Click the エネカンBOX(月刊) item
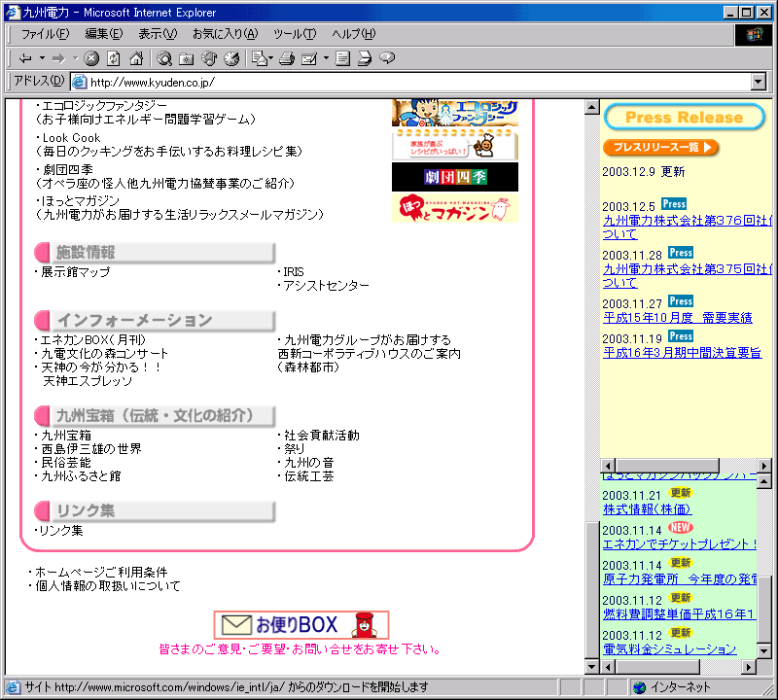Image resolution: width=778 pixels, height=700 pixels. [93, 340]
